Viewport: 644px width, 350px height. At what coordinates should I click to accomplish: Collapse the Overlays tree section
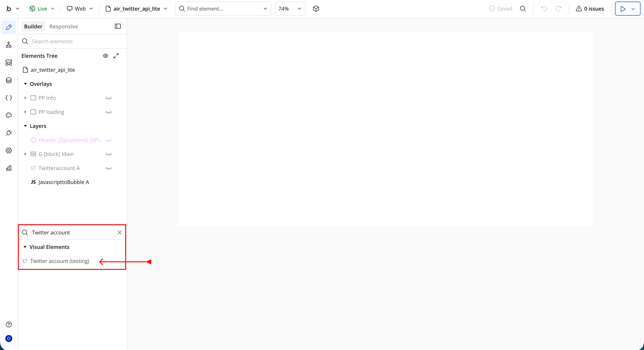[x=25, y=84]
